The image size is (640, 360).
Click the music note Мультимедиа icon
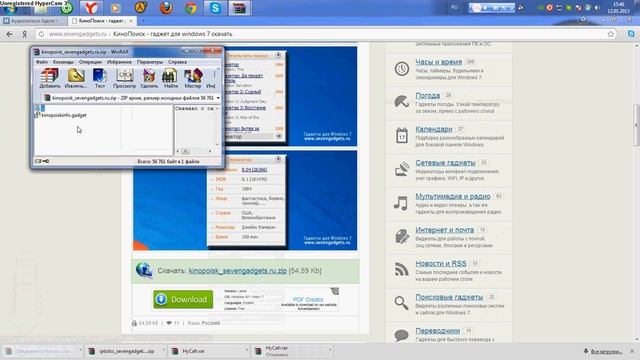pos(401,203)
